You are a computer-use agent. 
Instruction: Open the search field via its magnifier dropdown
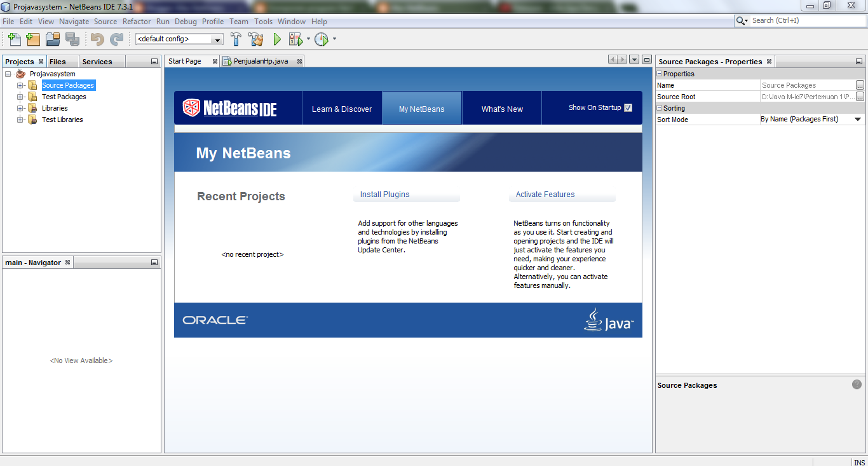click(x=741, y=20)
